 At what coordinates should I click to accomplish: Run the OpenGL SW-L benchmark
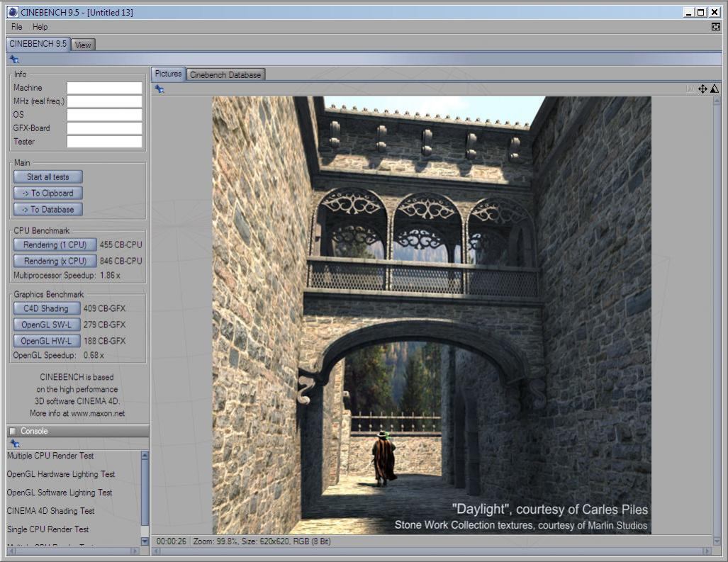tap(47, 325)
